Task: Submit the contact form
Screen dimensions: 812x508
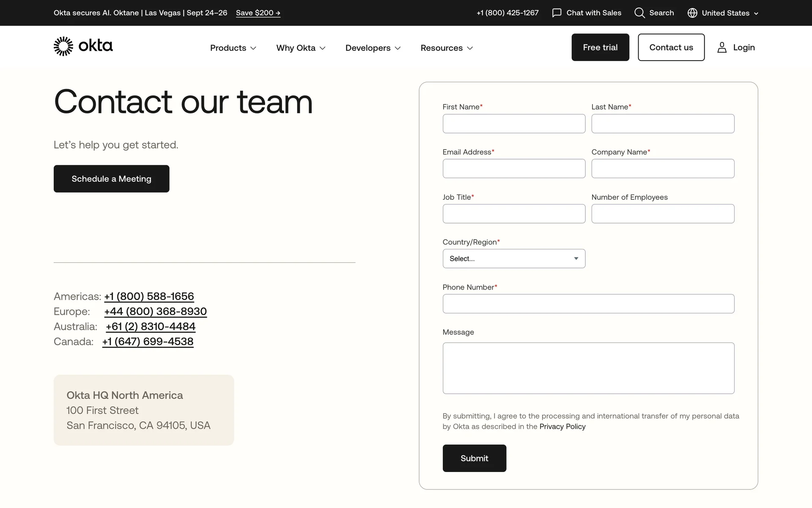Action: [474, 458]
